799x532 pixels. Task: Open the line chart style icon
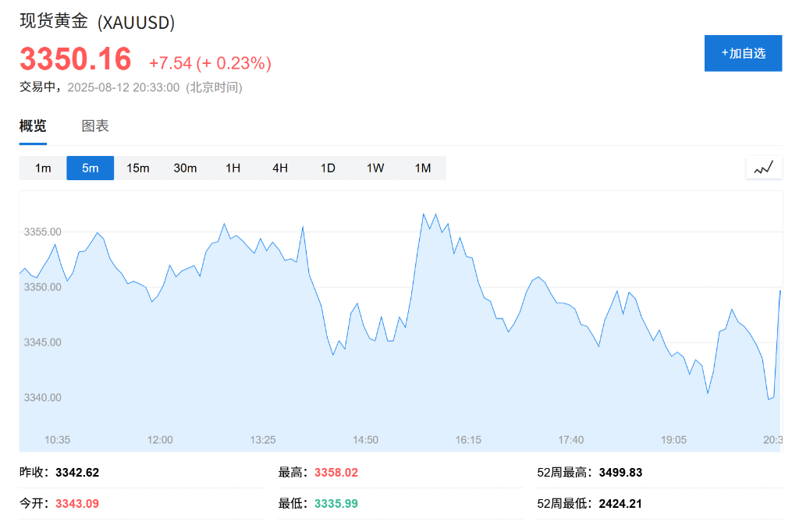point(764,168)
